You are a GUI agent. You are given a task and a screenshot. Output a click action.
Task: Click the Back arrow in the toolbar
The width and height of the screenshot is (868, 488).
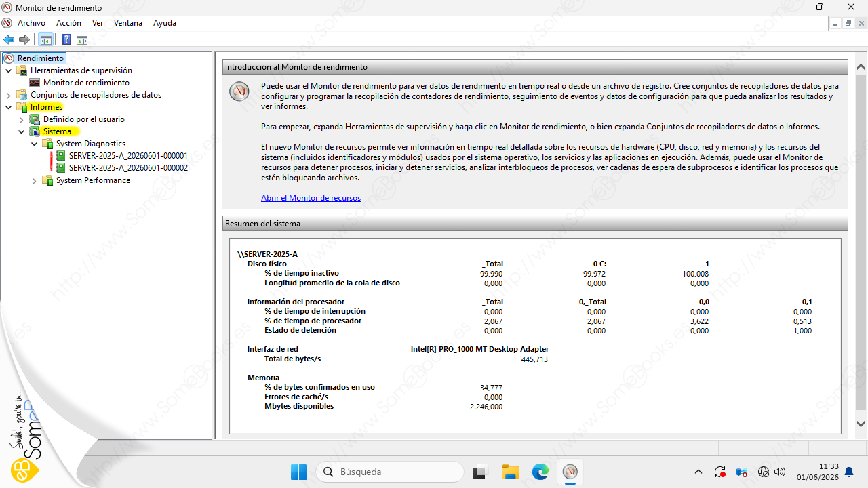tap(9, 40)
